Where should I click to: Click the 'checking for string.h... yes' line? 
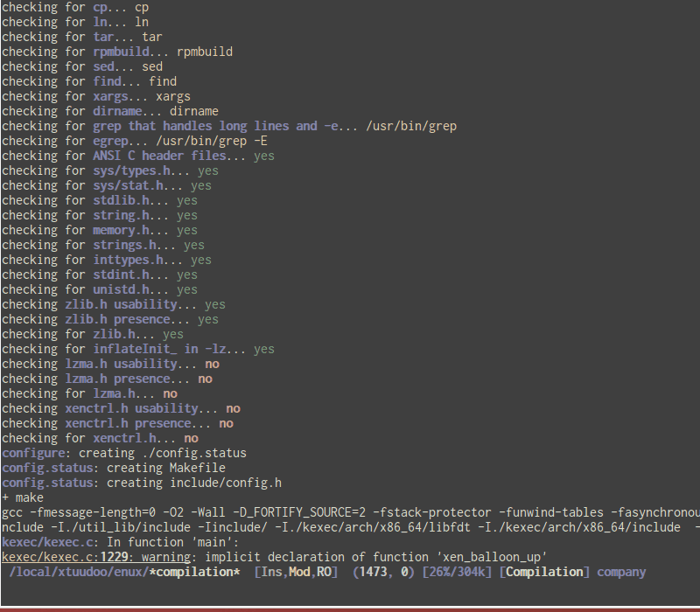pyautogui.click(x=100, y=215)
